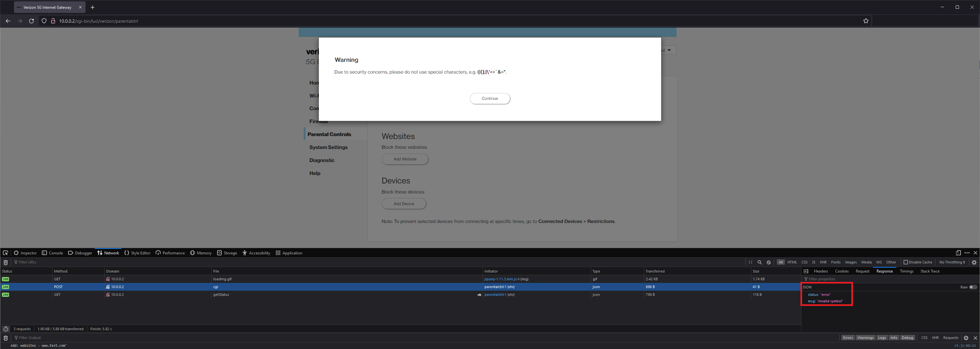
Task: Close the DevTools panel
Action: coord(975,253)
